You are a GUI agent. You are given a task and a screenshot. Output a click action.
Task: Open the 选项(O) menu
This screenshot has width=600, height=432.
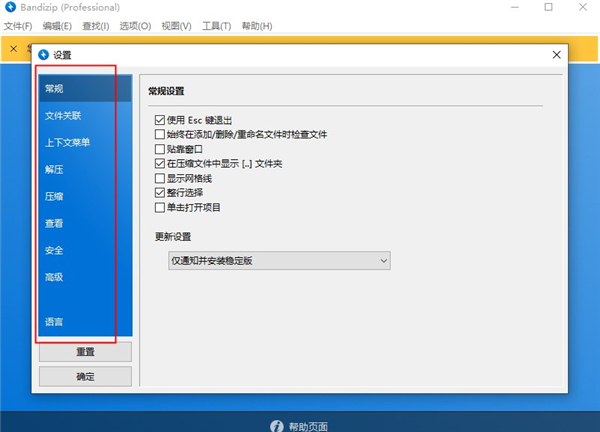pyautogui.click(x=135, y=26)
